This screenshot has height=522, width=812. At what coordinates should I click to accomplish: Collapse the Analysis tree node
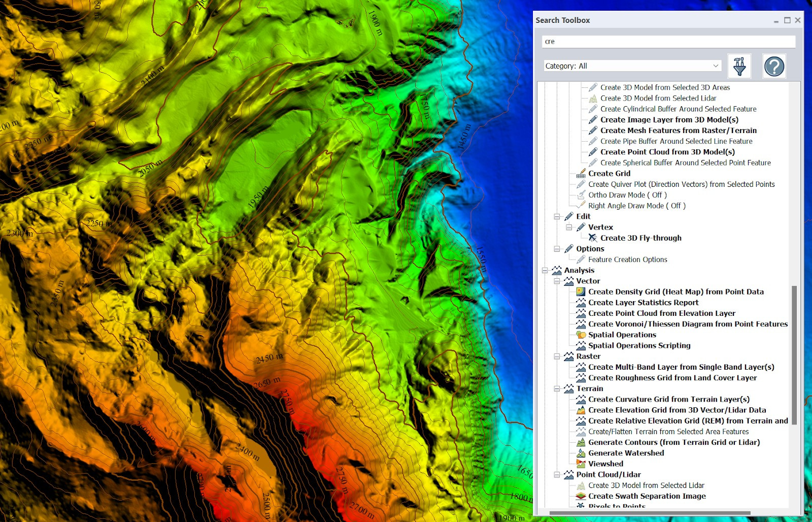545,271
